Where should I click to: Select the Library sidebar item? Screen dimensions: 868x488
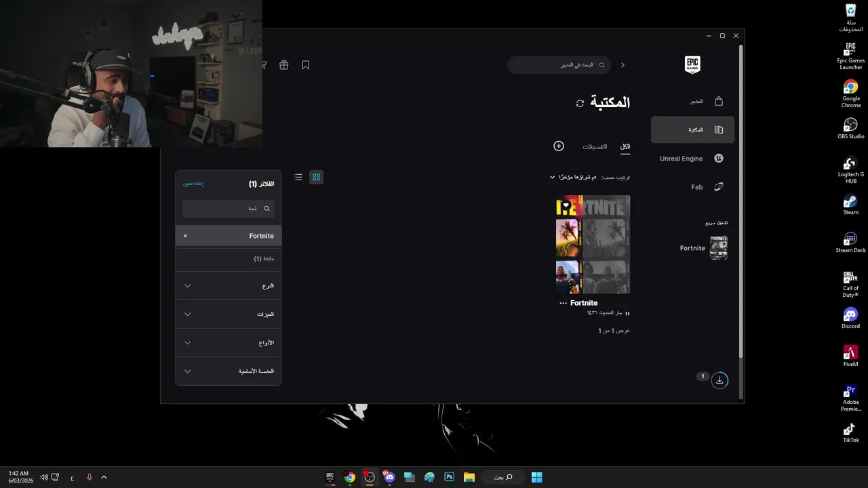click(692, 129)
